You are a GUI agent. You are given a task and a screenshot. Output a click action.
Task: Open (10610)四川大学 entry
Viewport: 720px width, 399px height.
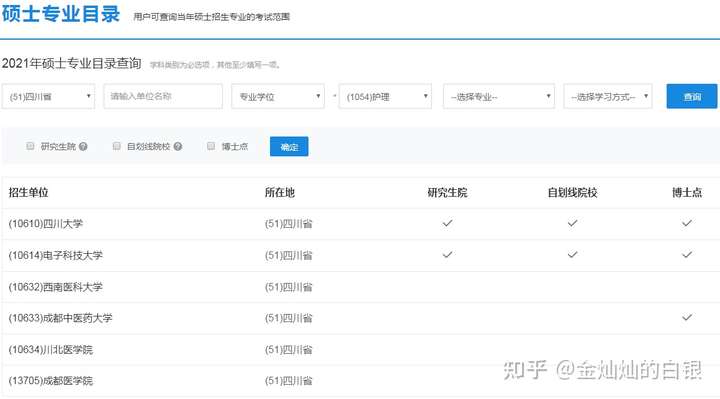pyautogui.click(x=45, y=224)
